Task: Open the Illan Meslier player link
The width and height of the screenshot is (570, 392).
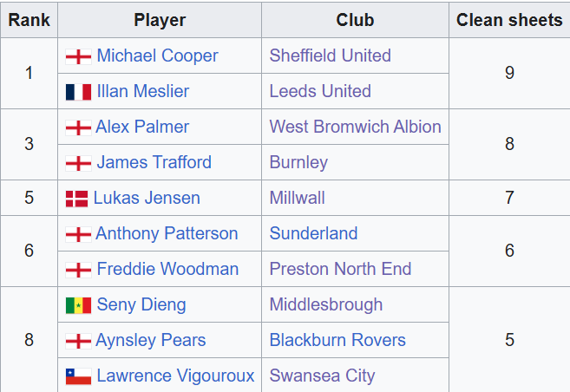Action: 142,91
